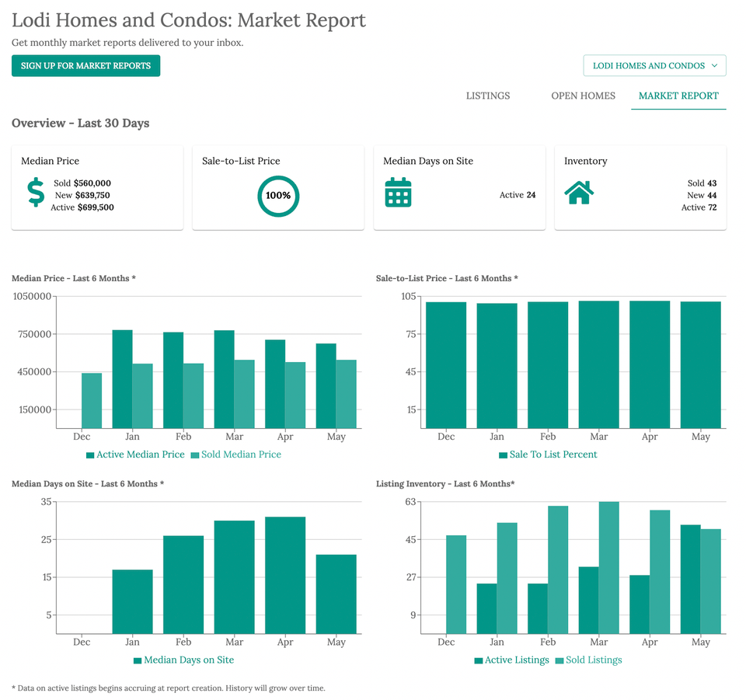Click January Active Median Price bar
The image size is (746, 700).
click(x=122, y=379)
